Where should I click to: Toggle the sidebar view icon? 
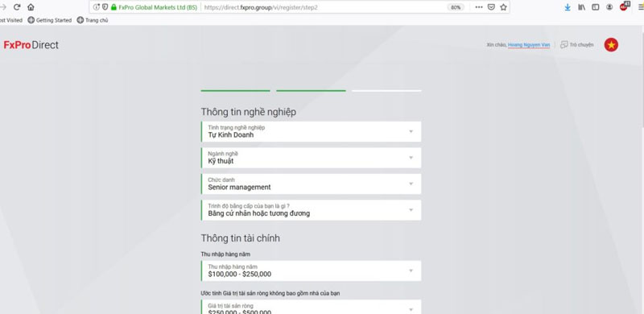pyautogui.click(x=596, y=7)
